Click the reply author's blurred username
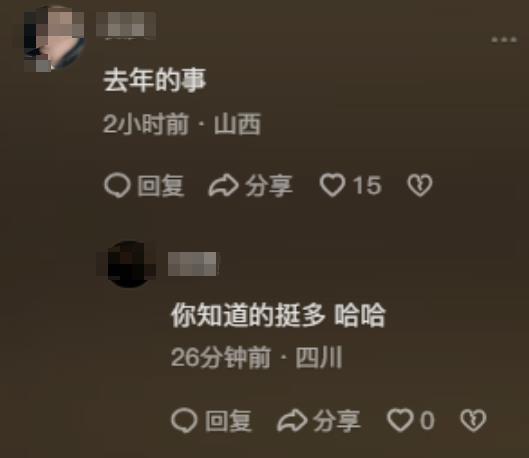529x458 pixels. 193,264
